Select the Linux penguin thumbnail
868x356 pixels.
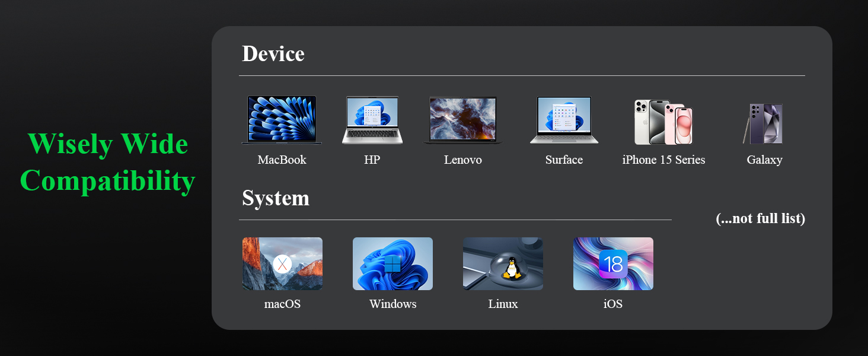[x=503, y=264]
